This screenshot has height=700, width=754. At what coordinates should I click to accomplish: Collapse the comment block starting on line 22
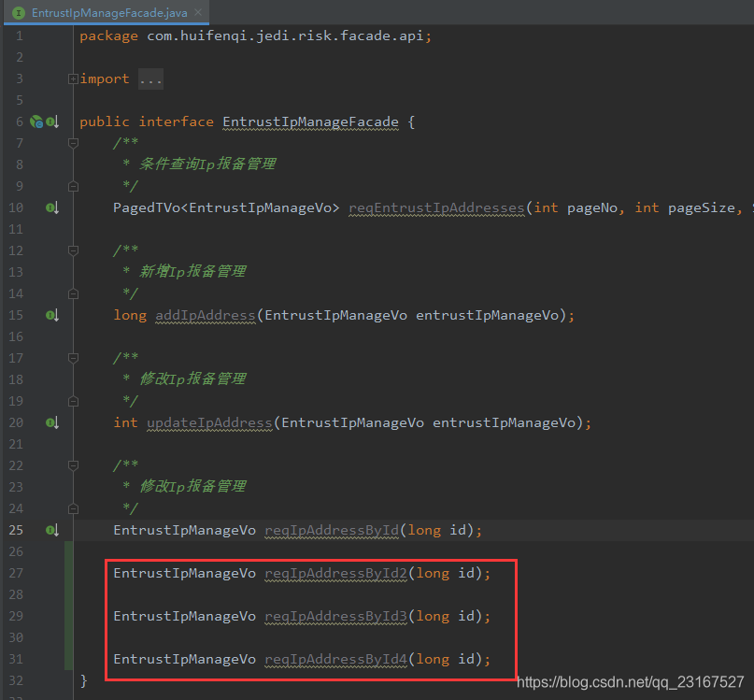73,465
